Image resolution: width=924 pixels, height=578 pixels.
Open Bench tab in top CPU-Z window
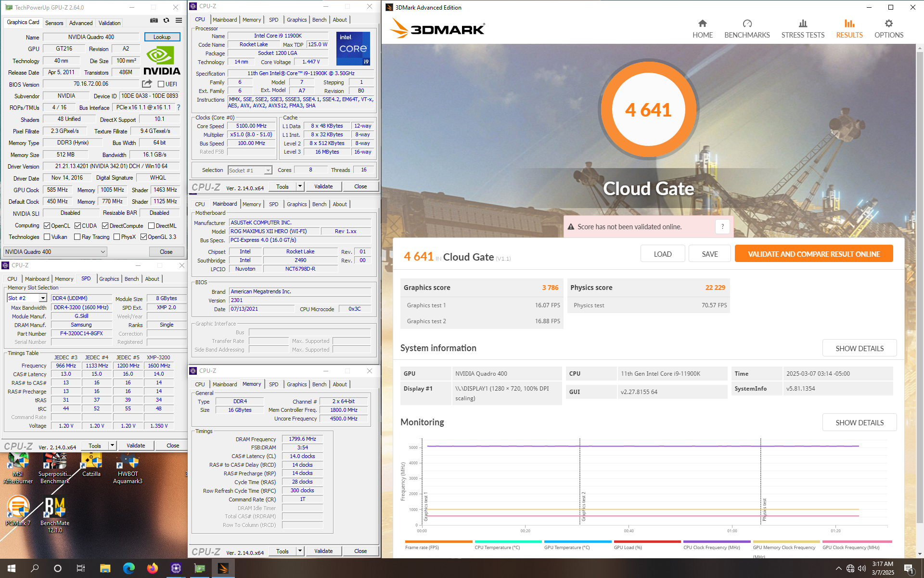pyautogui.click(x=320, y=20)
